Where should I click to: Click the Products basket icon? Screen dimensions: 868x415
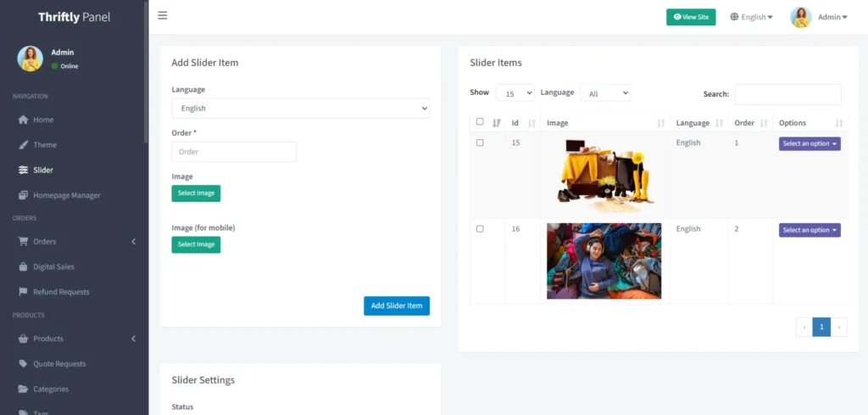(24, 339)
